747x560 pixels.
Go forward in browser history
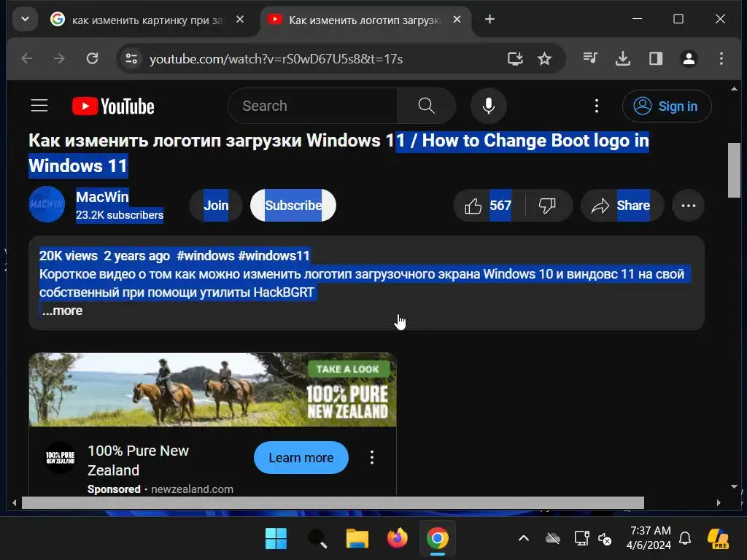59,58
